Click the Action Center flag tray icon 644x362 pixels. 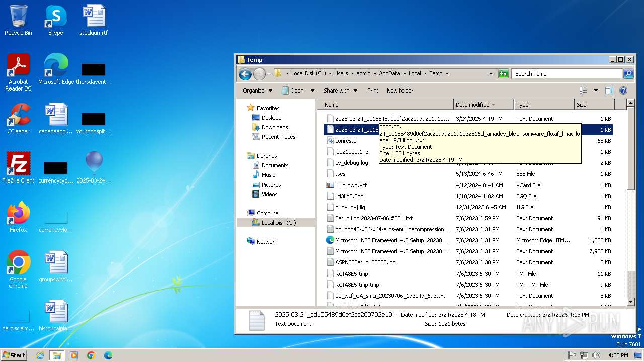(x=572, y=355)
